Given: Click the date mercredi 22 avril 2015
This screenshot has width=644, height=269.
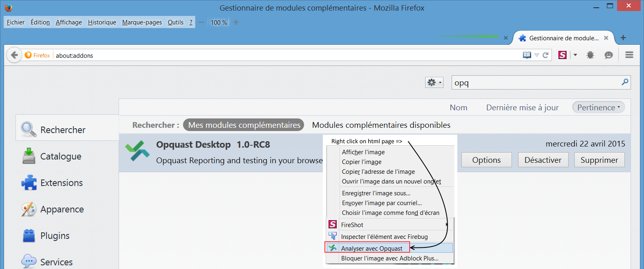Looking at the screenshot, I should pos(585,144).
